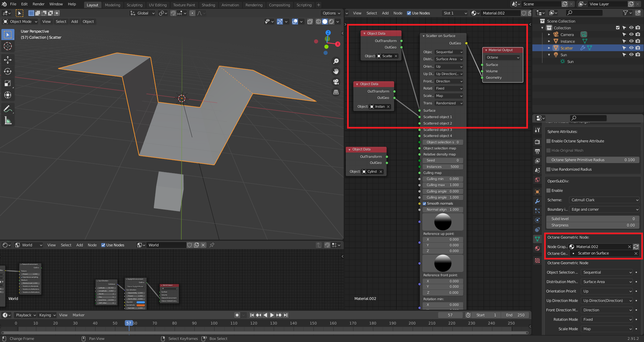Screen dimensions: 644x342
Task: Adjust the Instances 5000 field in node
Action: coord(443,167)
